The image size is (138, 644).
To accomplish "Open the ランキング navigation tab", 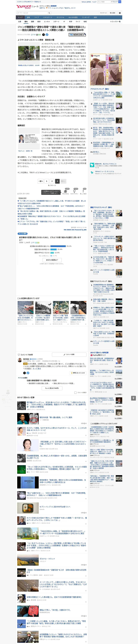I will tap(86, 17).
